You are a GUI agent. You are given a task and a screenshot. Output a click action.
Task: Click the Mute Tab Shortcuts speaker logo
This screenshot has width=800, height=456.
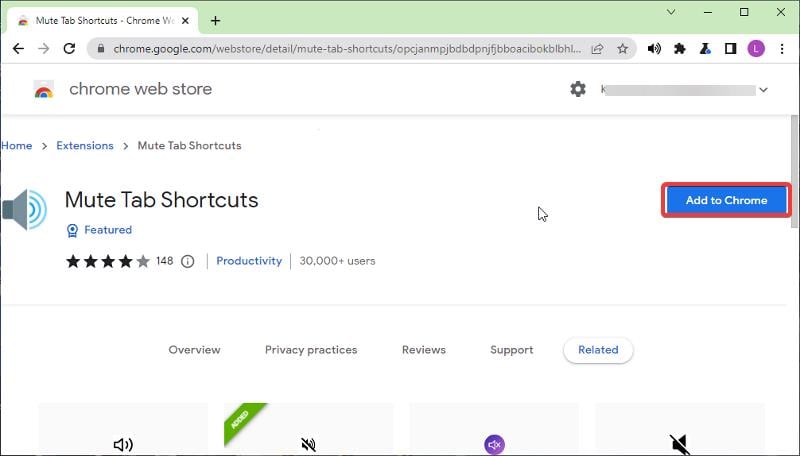click(24, 210)
